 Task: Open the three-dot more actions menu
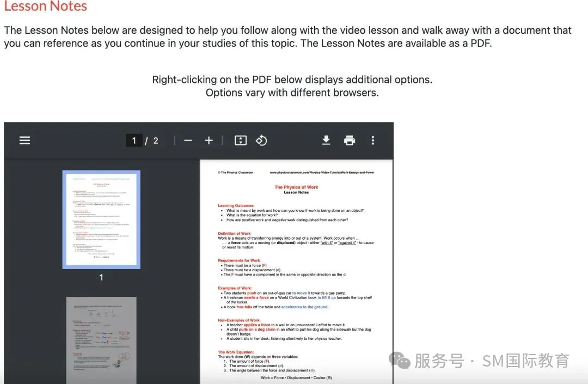pos(373,141)
